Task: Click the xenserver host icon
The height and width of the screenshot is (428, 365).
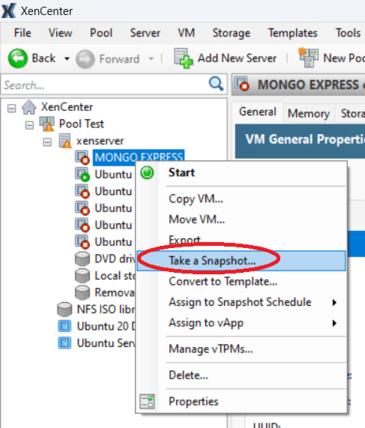Action: pos(65,141)
